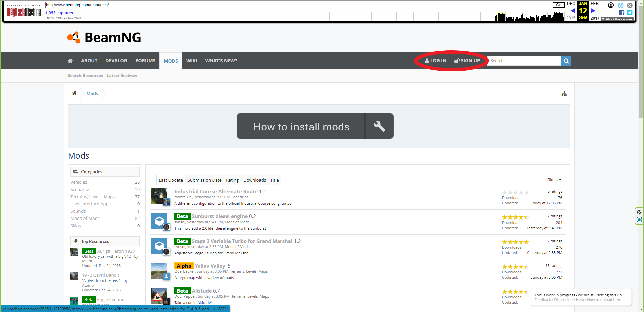Sort by the Title tab
Viewport: 644px width, 312px height.
coord(275,180)
